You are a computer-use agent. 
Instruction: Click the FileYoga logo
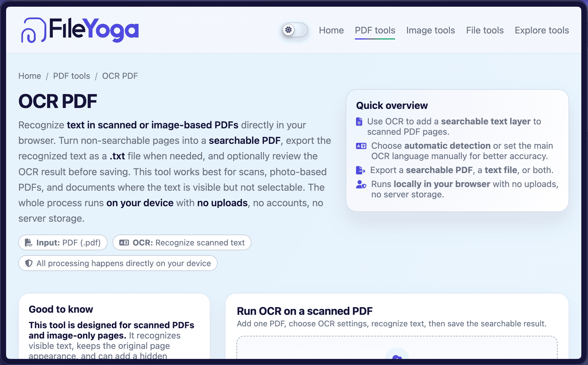pos(80,30)
